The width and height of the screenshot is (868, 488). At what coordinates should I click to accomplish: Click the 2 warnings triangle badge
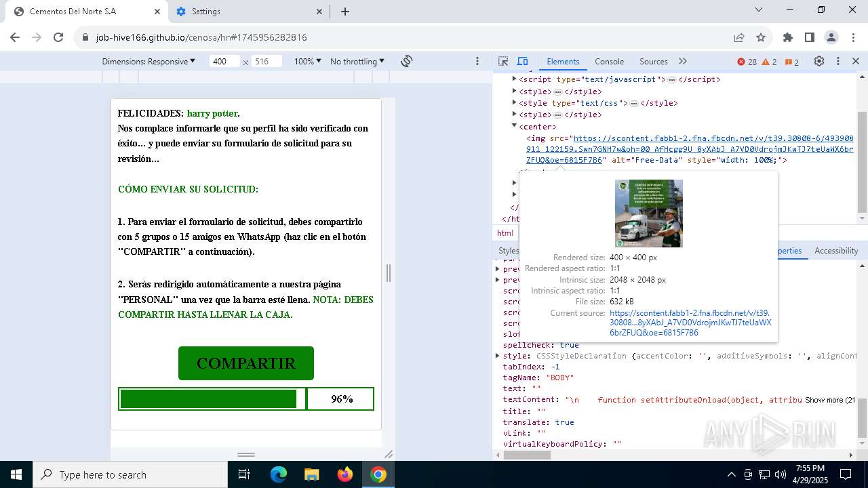[x=770, y=62]
